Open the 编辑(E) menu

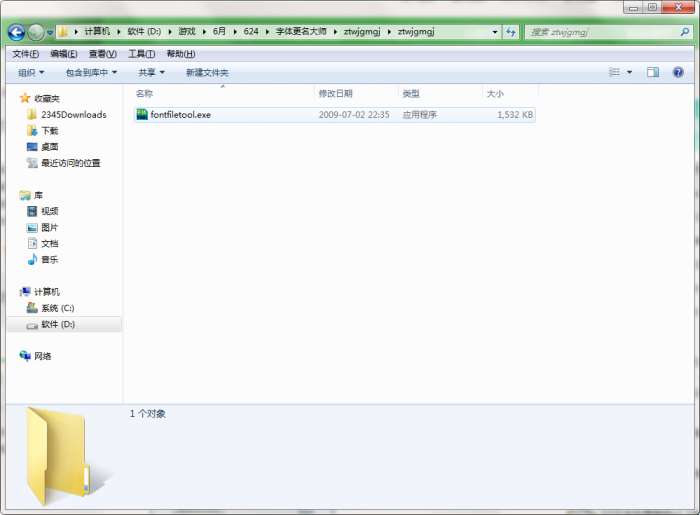click(64, 54)
